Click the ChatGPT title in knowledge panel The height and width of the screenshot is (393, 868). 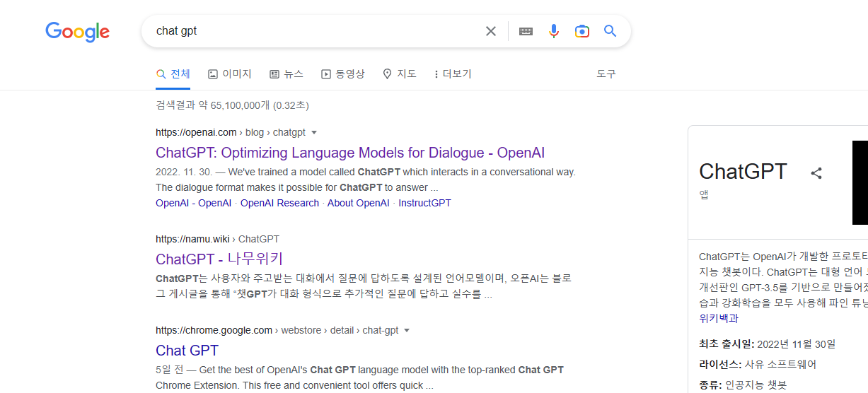click(x=743, y=172)
